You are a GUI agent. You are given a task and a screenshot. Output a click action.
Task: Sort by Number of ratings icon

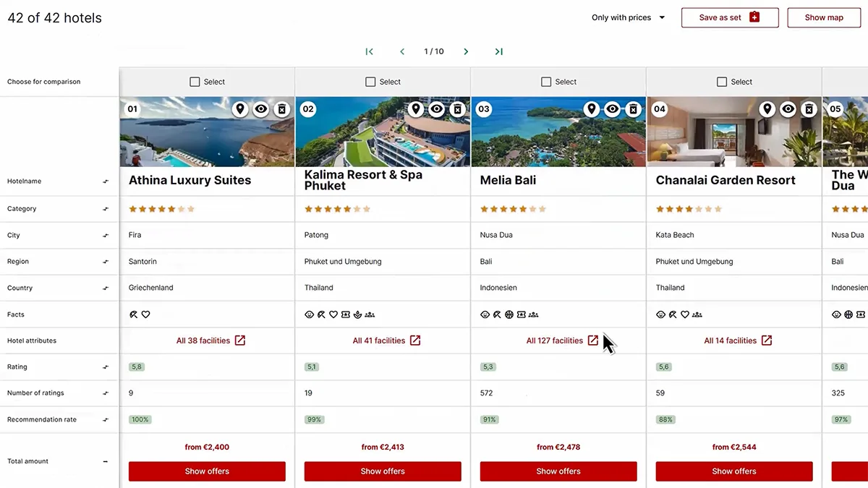click(106, 393)
